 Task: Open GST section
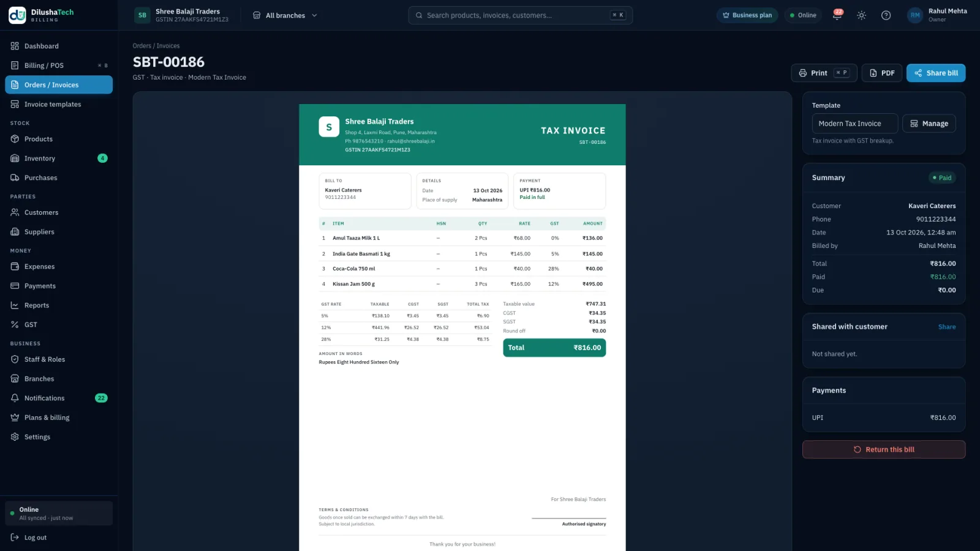[x=59, y=324]
